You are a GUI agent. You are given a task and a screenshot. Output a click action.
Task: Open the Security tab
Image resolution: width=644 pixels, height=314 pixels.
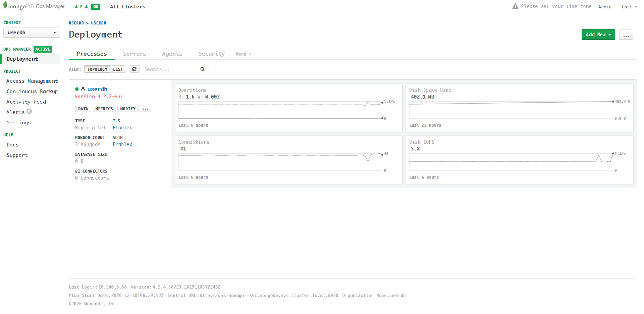(x=211, y=54)
